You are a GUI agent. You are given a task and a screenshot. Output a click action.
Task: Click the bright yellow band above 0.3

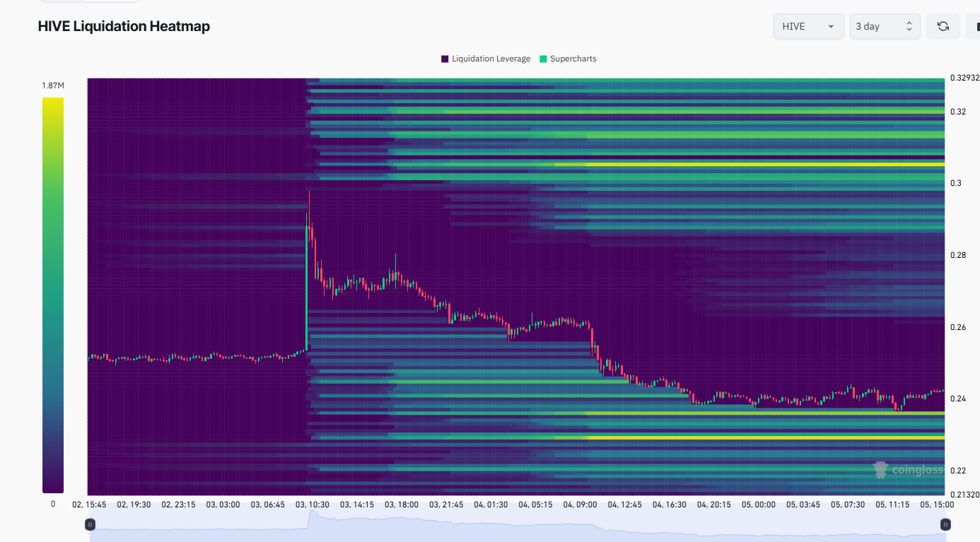click(x=766, y=164)
